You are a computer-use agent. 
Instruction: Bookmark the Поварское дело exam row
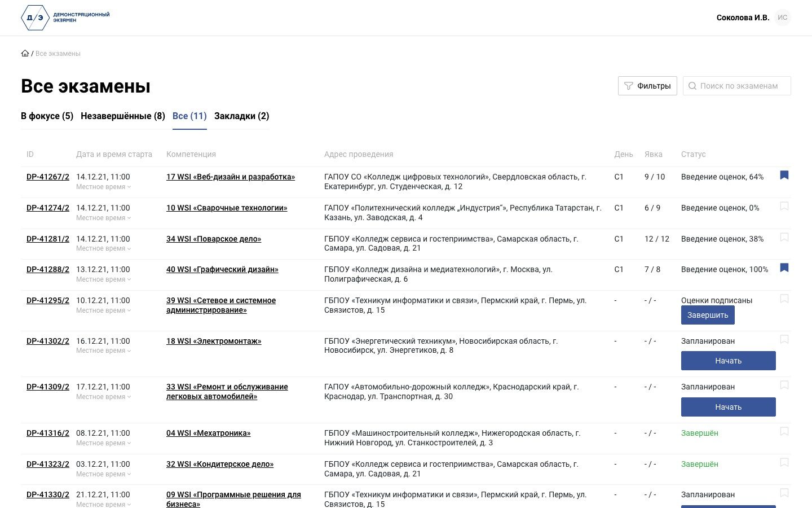point(784,238)
